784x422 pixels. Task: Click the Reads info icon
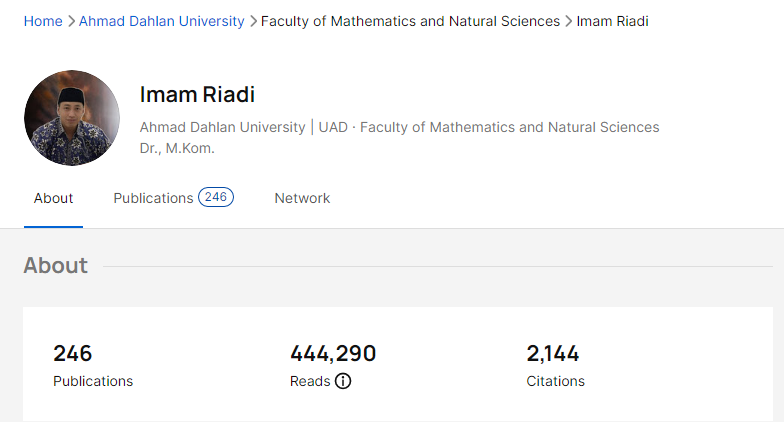tap(343, 381)
